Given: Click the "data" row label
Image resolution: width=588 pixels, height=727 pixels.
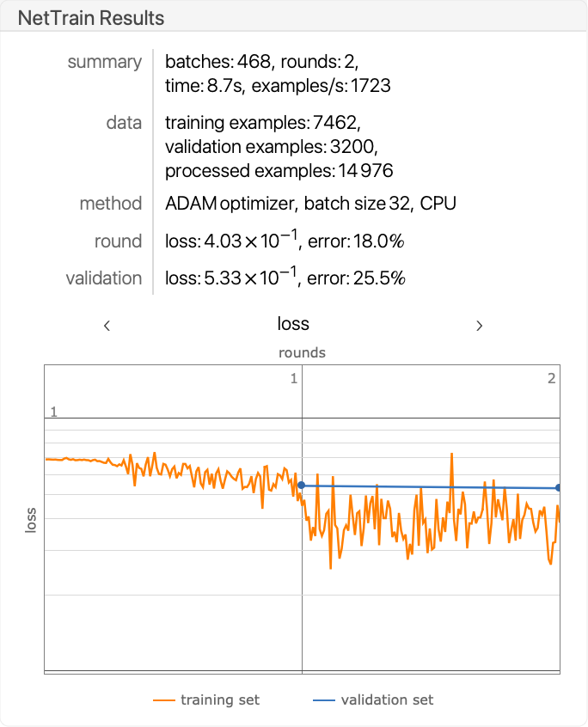Looking at the screenshot, I should (124, 123).
